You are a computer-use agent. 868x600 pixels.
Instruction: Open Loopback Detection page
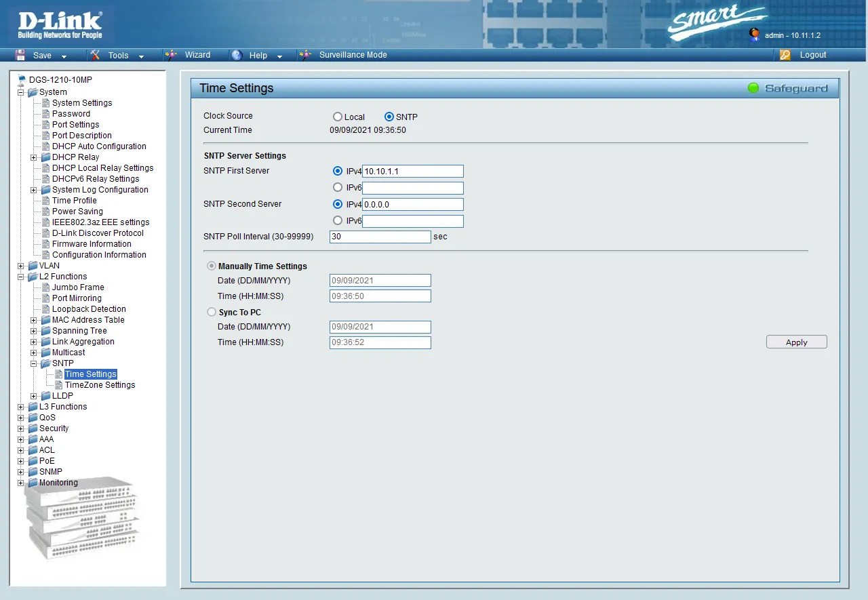click(x=89, y=309)
